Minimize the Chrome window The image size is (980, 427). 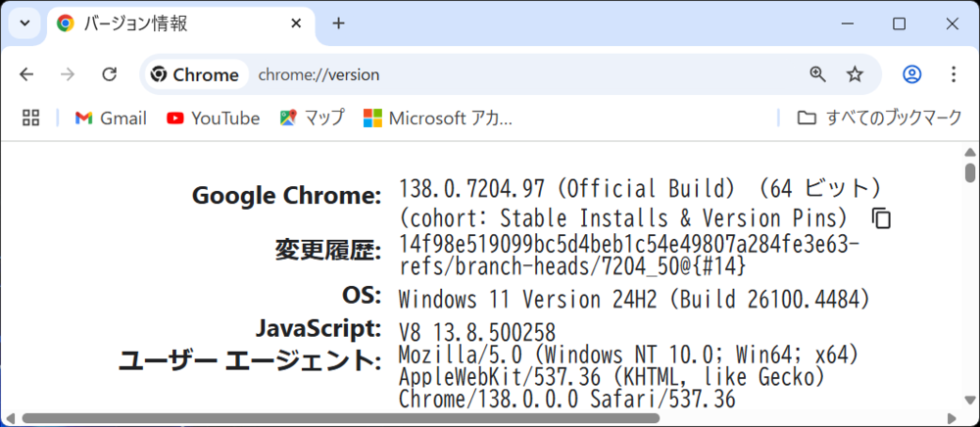[x=848, y=24]
